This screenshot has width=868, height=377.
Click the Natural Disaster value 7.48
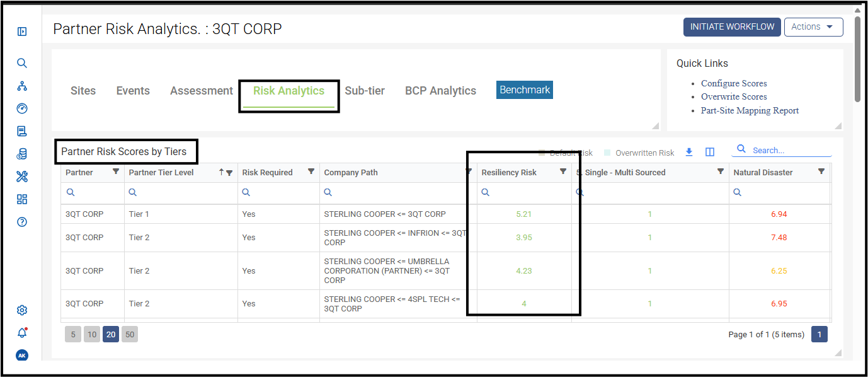click(779, 238)
